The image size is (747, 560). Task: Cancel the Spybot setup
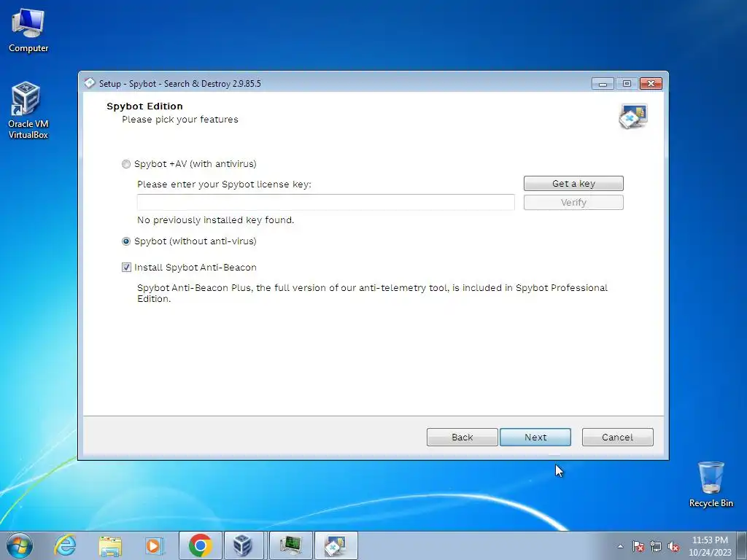point(617,437)
